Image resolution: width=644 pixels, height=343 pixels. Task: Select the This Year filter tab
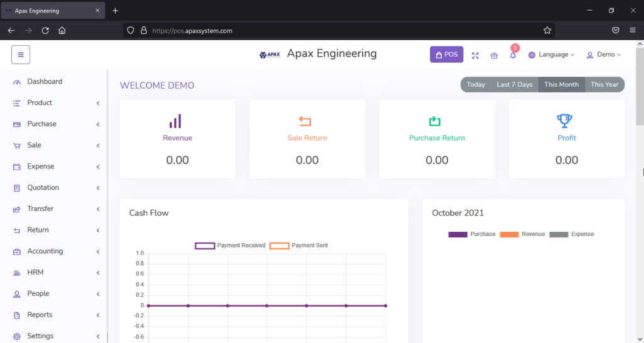(604, 85)
